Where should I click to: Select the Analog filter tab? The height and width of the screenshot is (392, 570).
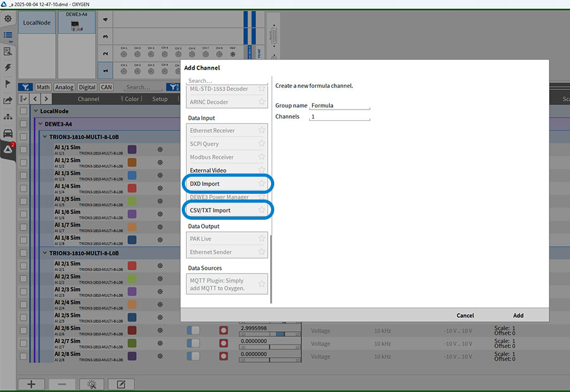tap(64, 87)
